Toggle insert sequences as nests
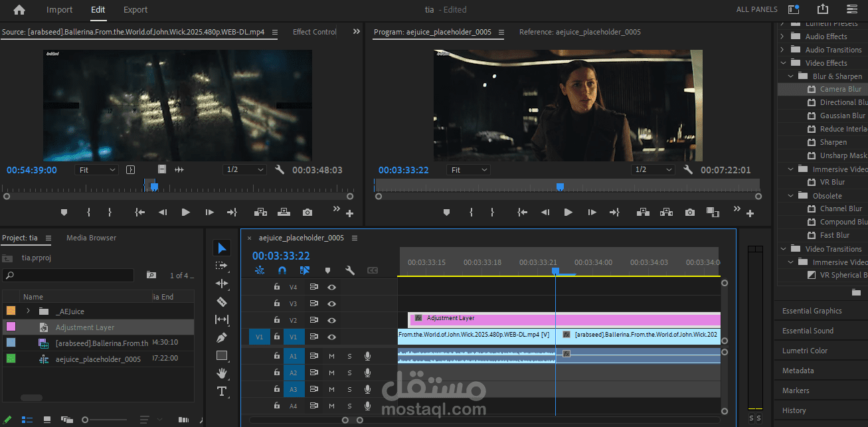The width and height of the screenshot is (868, 427). click(x=259, y=270)
